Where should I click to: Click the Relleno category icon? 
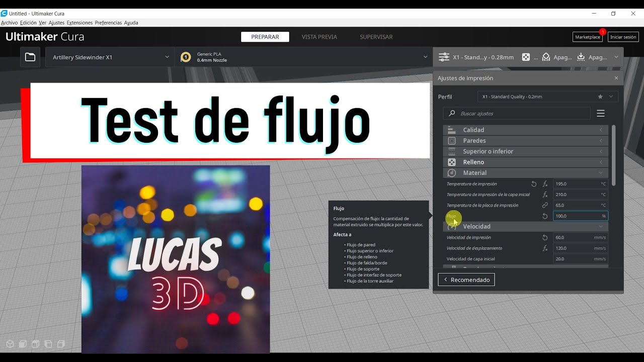click(452, 162)
